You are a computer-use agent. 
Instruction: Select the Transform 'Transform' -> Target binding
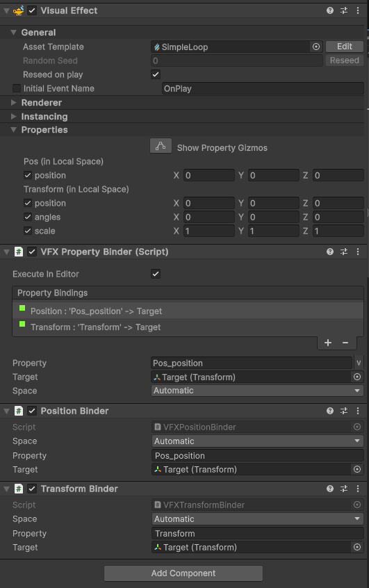(x=188, y=327)
